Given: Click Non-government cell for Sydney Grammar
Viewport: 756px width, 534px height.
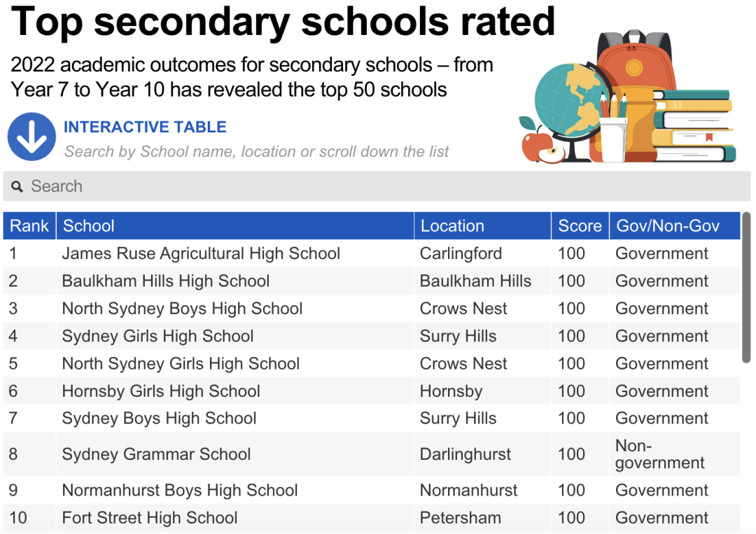Looking at the screenshot, I should point(659,454).
